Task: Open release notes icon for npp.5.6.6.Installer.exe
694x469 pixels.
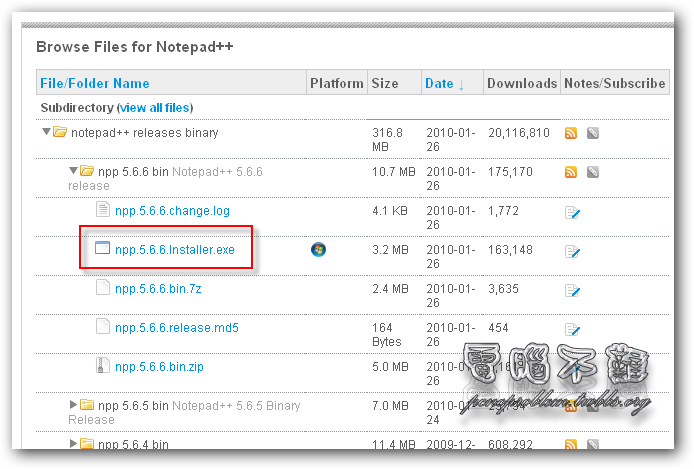Action: (572, 251)
